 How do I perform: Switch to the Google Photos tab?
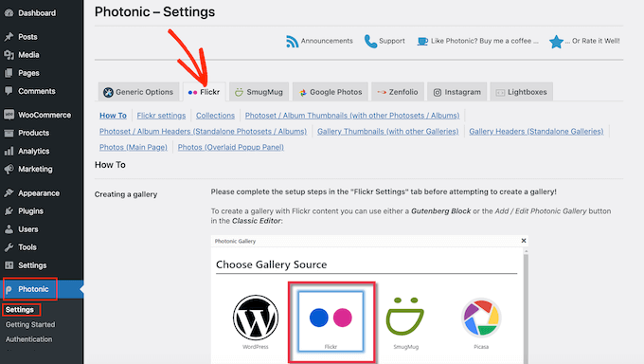click(x=331, y=92)
